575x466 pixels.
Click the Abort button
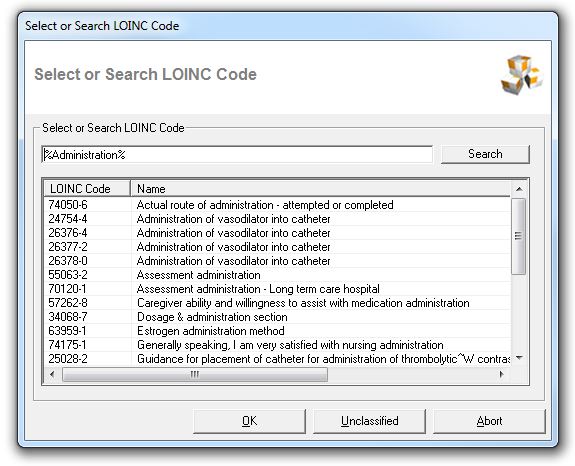click(489, 421)
